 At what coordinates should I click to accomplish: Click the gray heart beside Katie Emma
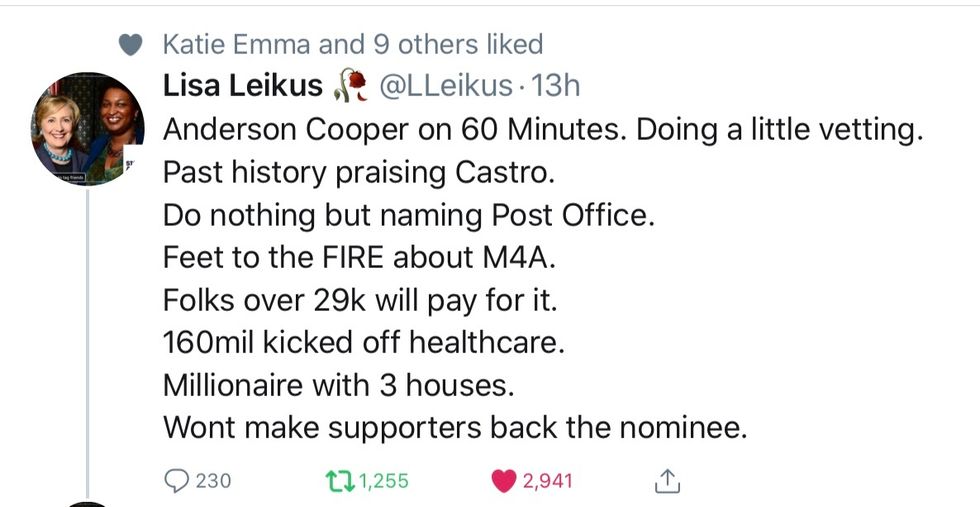point(128,45)
